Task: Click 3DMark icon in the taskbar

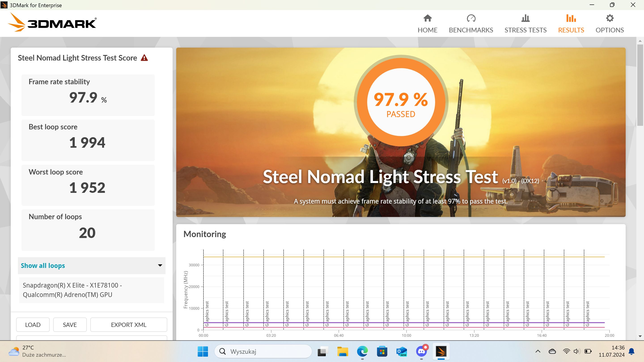Action: point(441,351)
